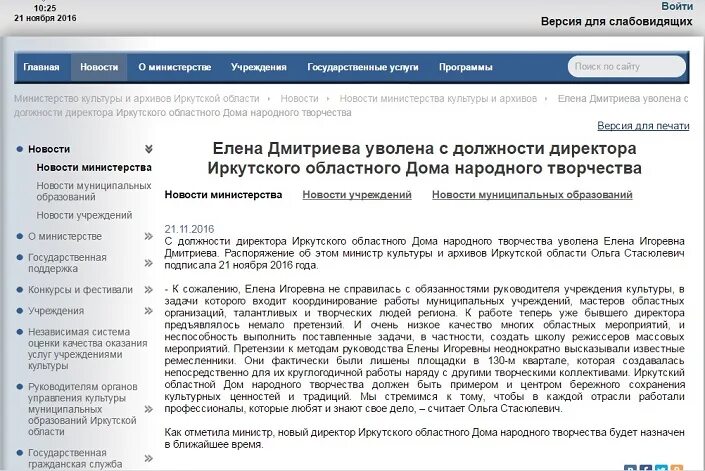Open Конкурсы и фестивали in the sidebar
The image size is (705, 471).
80,290
